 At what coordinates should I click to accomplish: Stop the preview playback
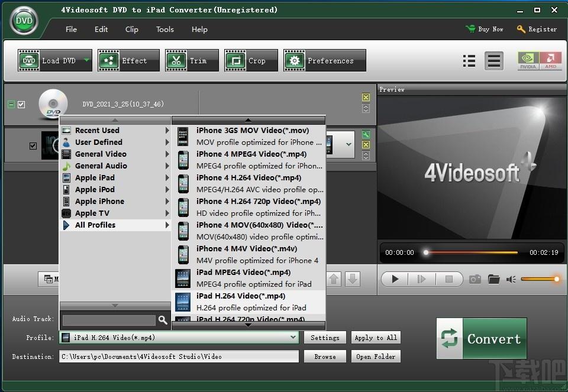point(449,279)
